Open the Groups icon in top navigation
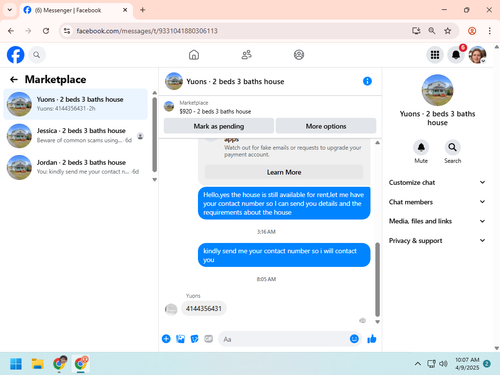Image resolution: width=500 pixels, height=375 pixels. point(299,55)
